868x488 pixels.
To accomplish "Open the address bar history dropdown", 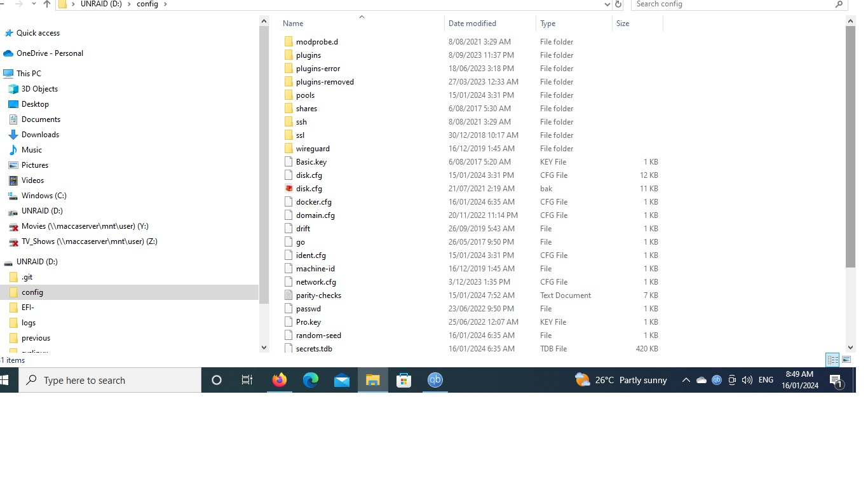I will (607, 4).
